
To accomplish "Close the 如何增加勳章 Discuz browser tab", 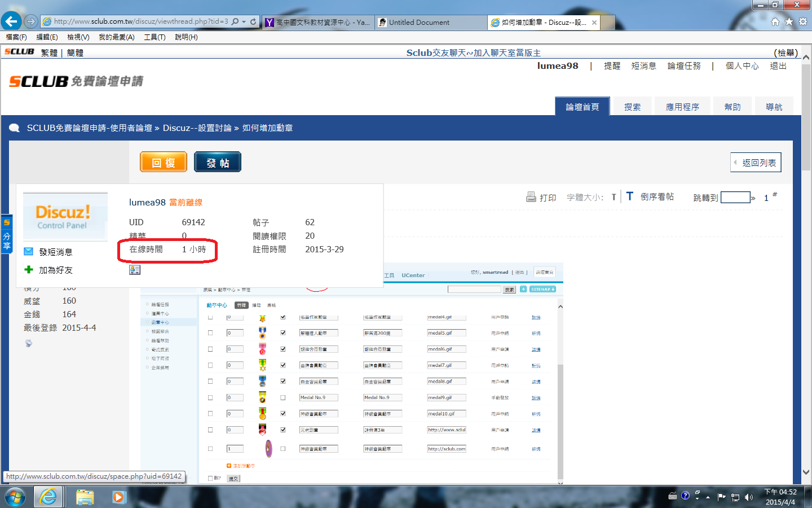I will [x=594, y=23].
